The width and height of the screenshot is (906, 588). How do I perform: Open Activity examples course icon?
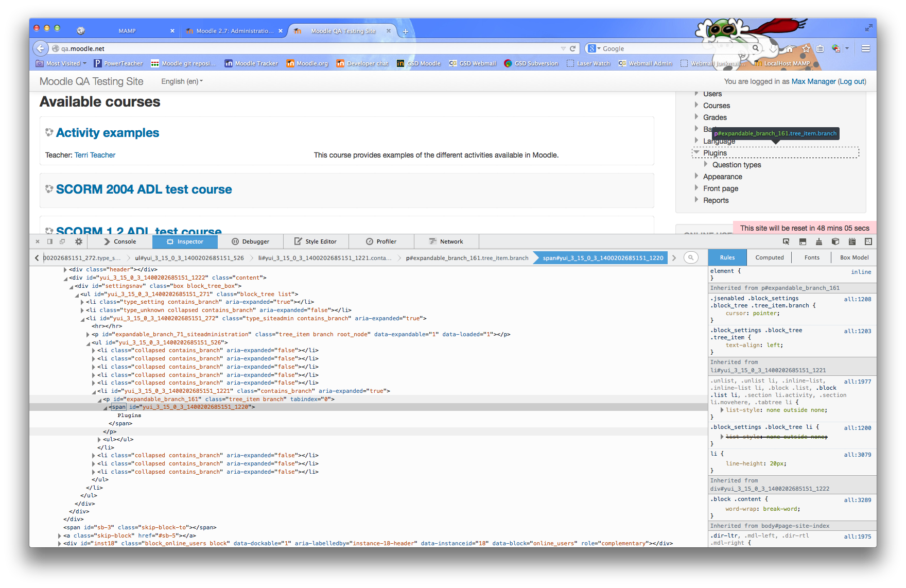49,132
